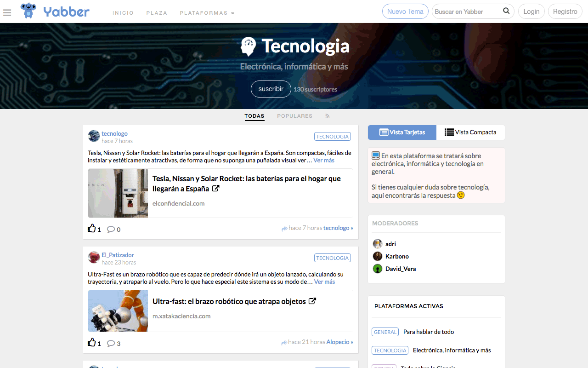The height and width of the screenshot is (368, 588).
Task: Expand the Plataformas dropdown menu
Action: pyautogui.click(x=207, y=13)
